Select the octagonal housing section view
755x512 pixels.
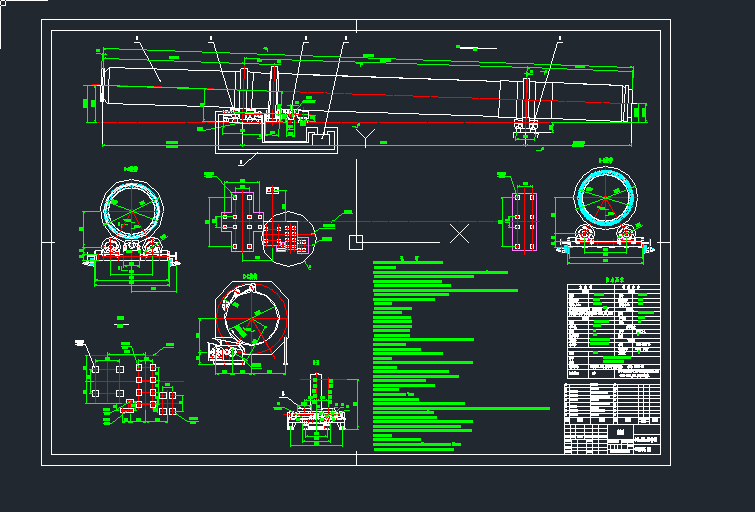coord(250,317)
